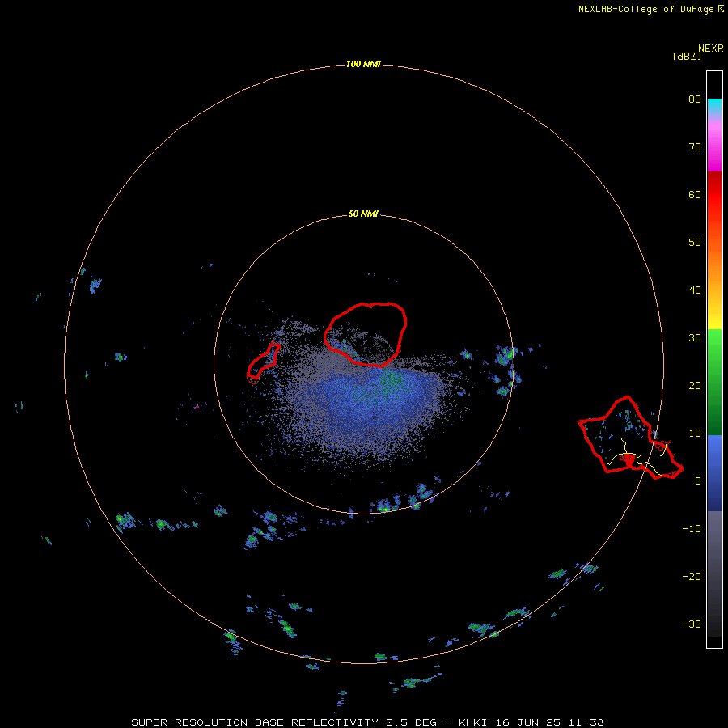Click the NEXR label above color bar
This screenshot has height=728, width=728.
tap(710, 49)
